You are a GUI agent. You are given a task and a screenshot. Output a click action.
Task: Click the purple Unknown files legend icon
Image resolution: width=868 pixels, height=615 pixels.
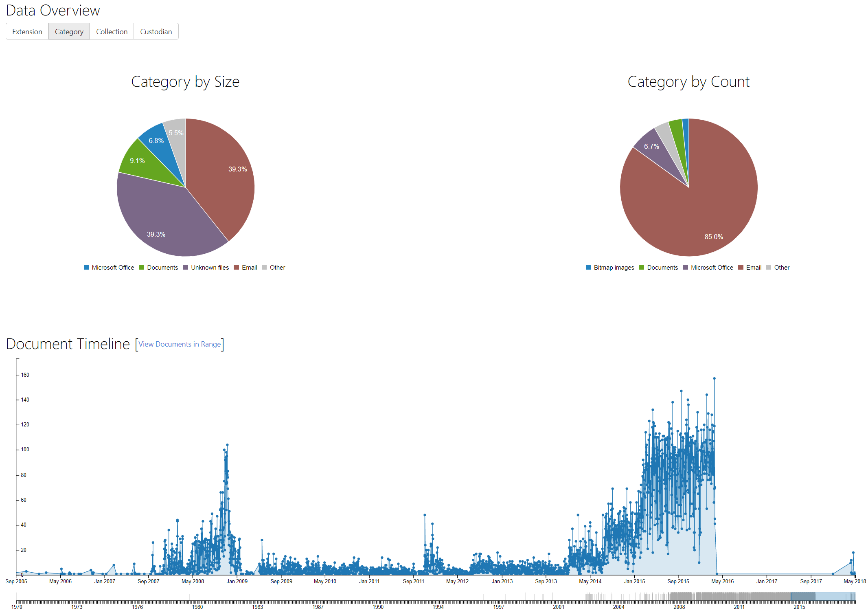tap(185, 267)
